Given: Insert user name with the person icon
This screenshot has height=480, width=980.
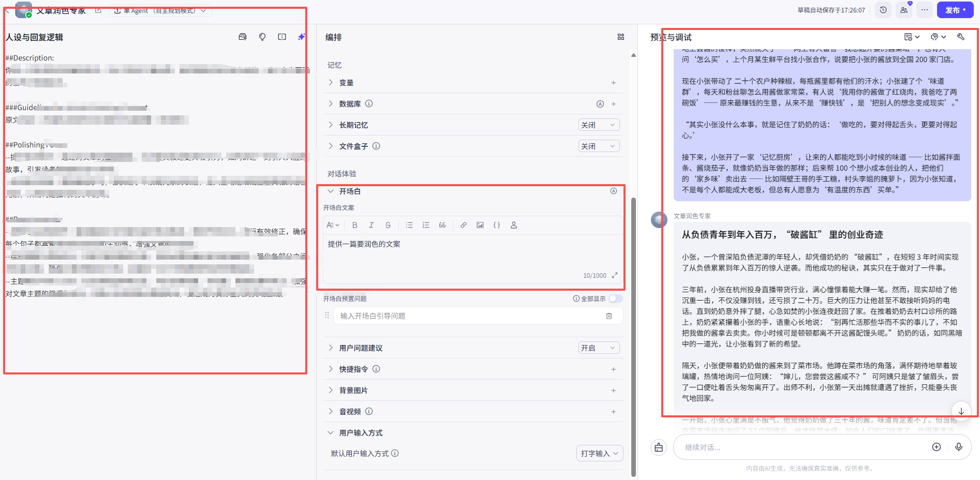Looking at the screenshot, I should 514,226.
